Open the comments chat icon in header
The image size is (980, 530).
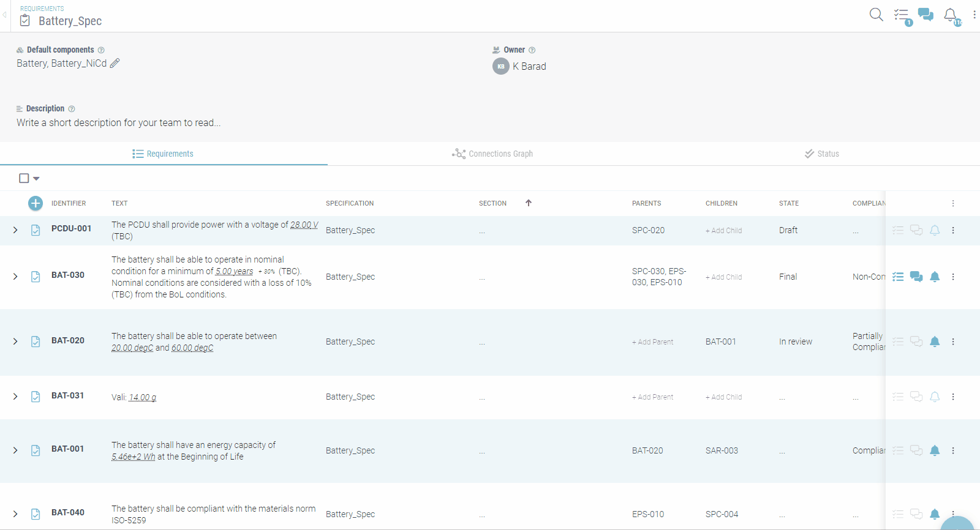click(925, 15)
